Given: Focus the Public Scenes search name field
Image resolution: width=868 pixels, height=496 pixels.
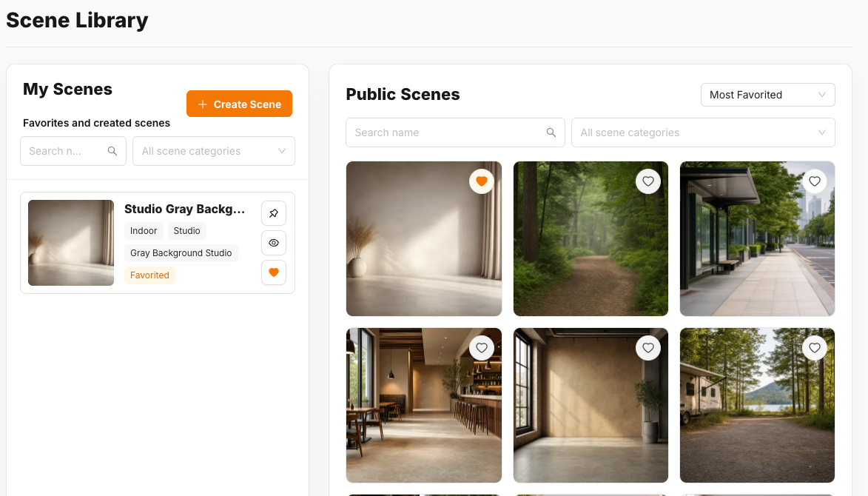Looking at the screenshot, I should (x=455, y=133).
